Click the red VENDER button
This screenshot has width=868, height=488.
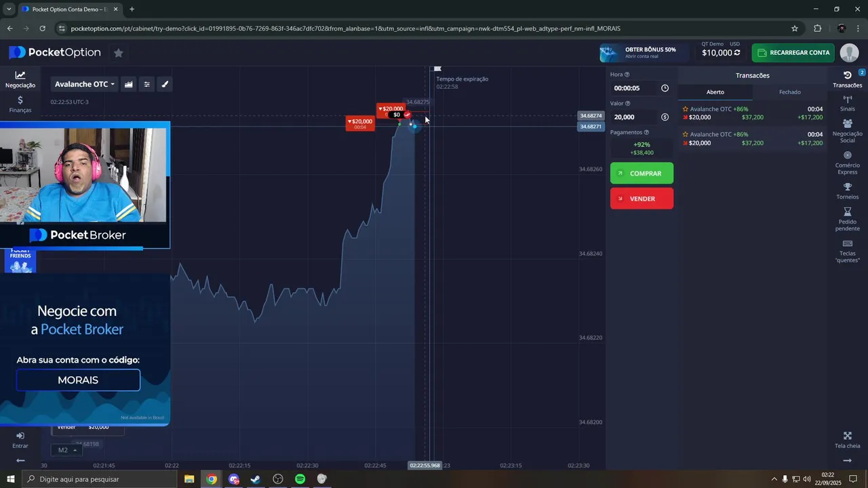[642, 199]
